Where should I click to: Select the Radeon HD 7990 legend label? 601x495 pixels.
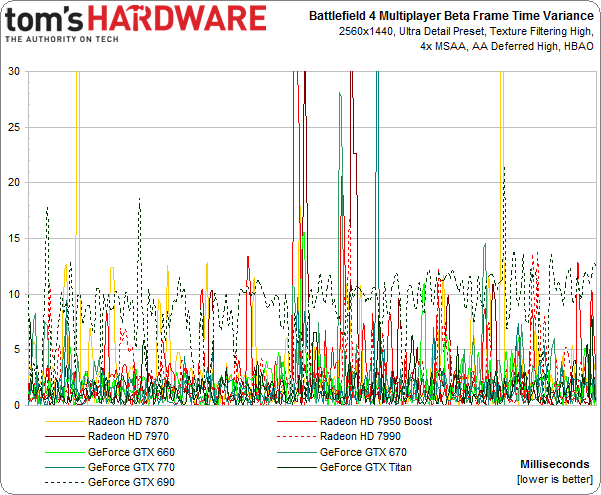click(x=360, y=436)
